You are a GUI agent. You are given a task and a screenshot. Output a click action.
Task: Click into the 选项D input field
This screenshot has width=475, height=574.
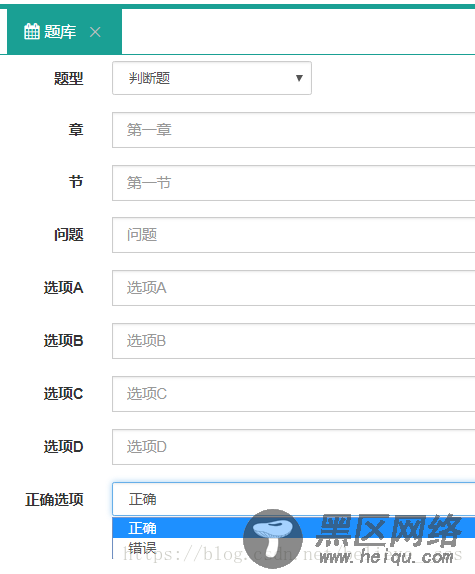click(293, 447)
